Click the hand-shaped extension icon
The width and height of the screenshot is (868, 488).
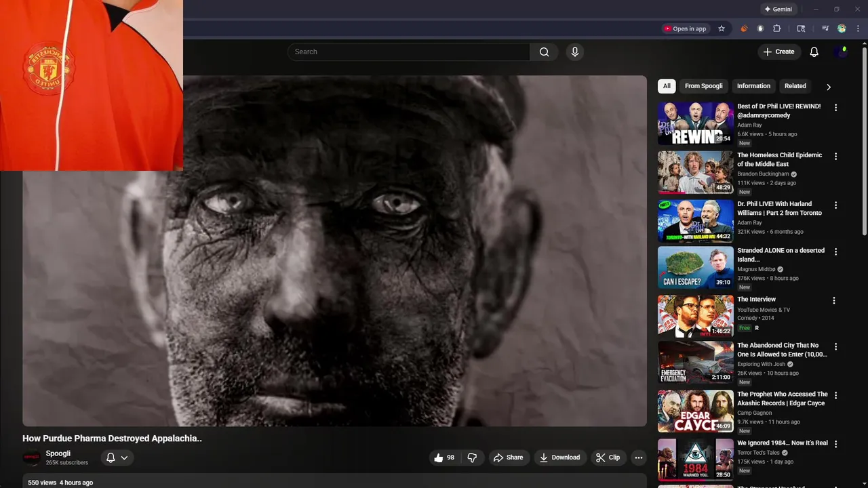pos(760,28)
